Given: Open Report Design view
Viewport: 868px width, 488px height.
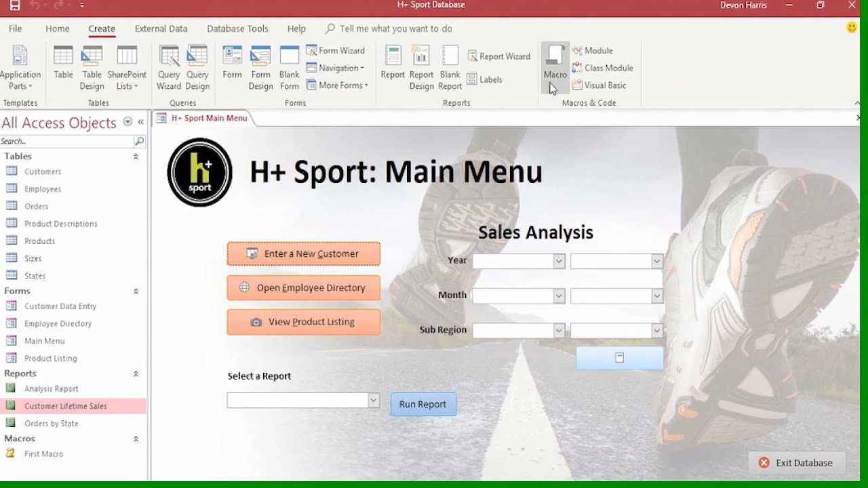Looking at the screenshot, I should coord(421,68).
